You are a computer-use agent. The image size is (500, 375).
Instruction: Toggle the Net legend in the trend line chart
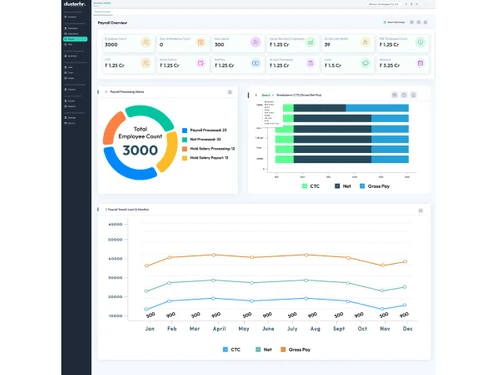[264, 350]
